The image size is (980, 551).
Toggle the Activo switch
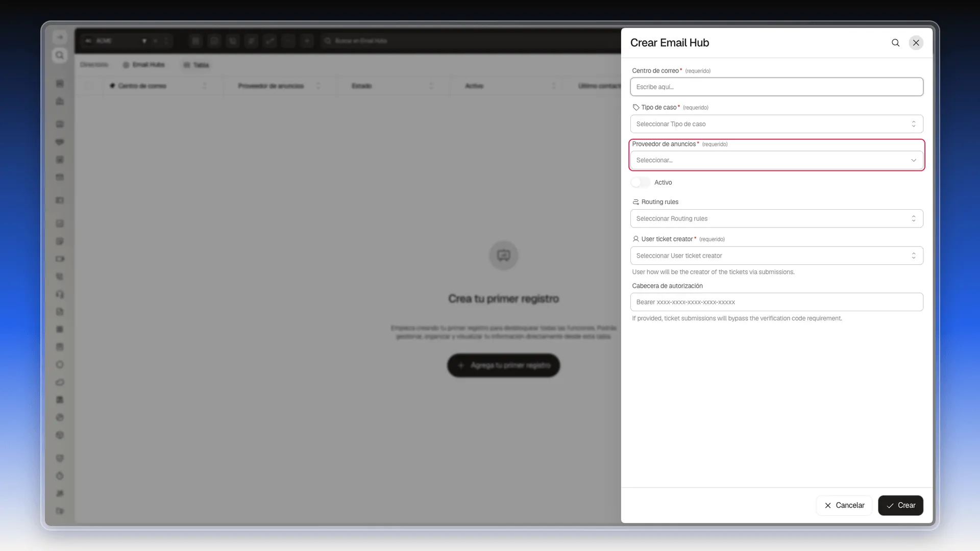pos(640,182)
